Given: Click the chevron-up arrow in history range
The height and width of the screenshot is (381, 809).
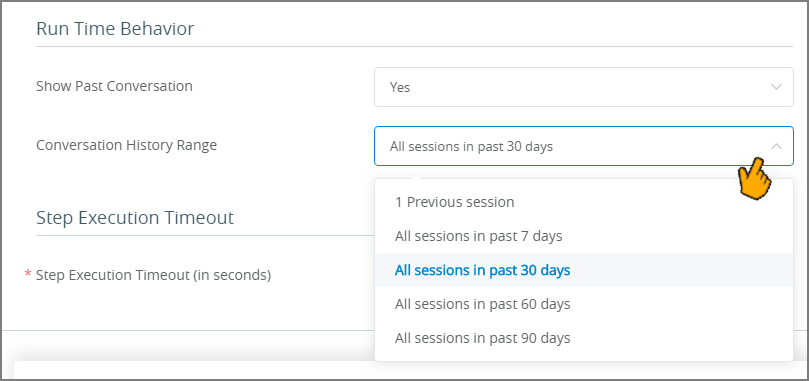Looking at the screenshot, I should click(x=776, y=146).
